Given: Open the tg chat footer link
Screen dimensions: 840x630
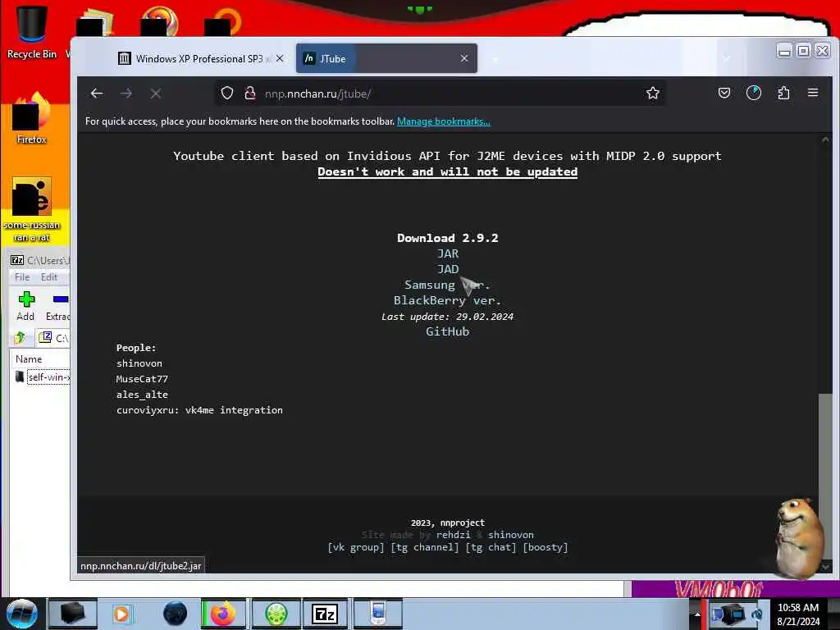Looking at the screenshot, I should coord(491,547).
